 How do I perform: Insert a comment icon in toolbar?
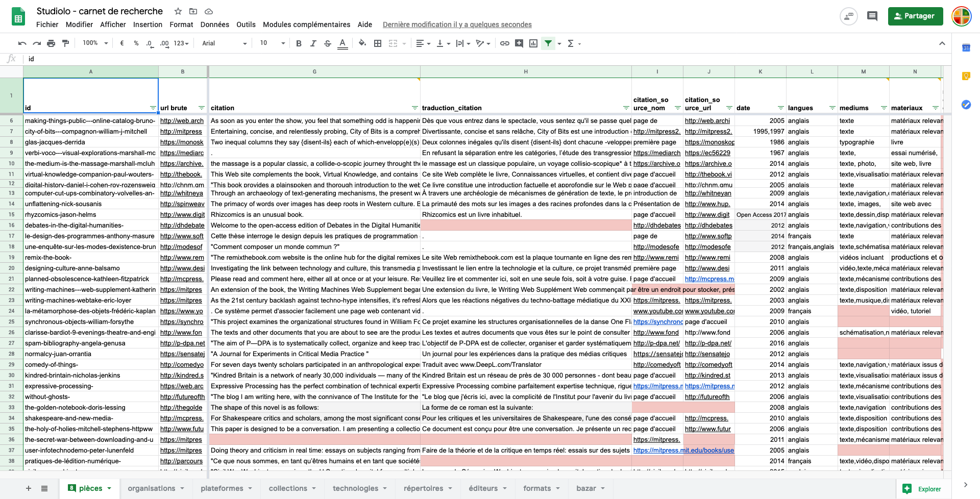[x=519, y=43]
